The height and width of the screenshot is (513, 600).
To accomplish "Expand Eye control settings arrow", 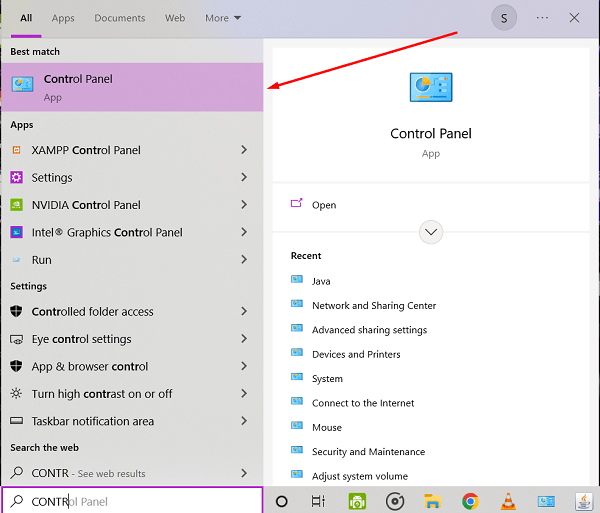I will point(244,339).
